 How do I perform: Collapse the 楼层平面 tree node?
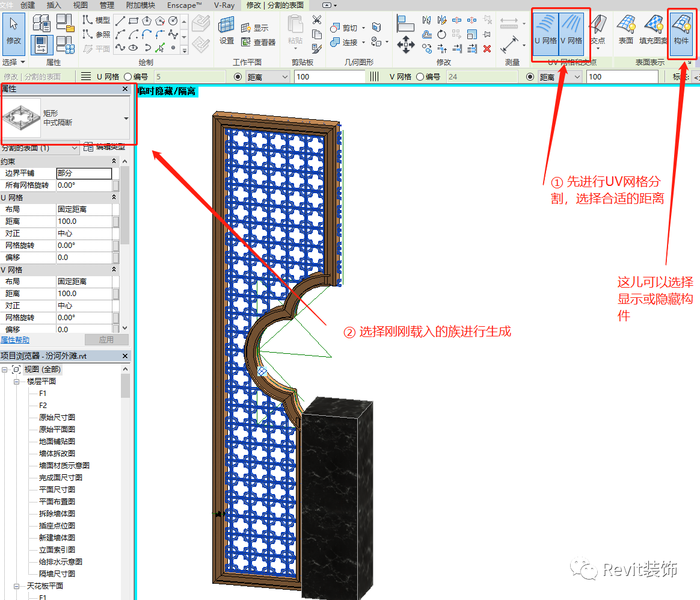pos(16,382)
